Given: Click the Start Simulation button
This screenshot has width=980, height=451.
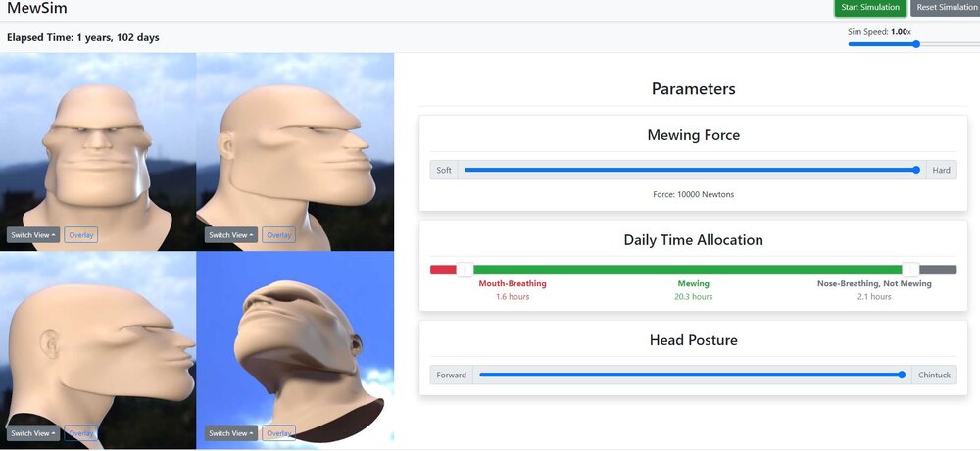Looking at the screenshot, I should pyautogui.click(x=870, y=8).
